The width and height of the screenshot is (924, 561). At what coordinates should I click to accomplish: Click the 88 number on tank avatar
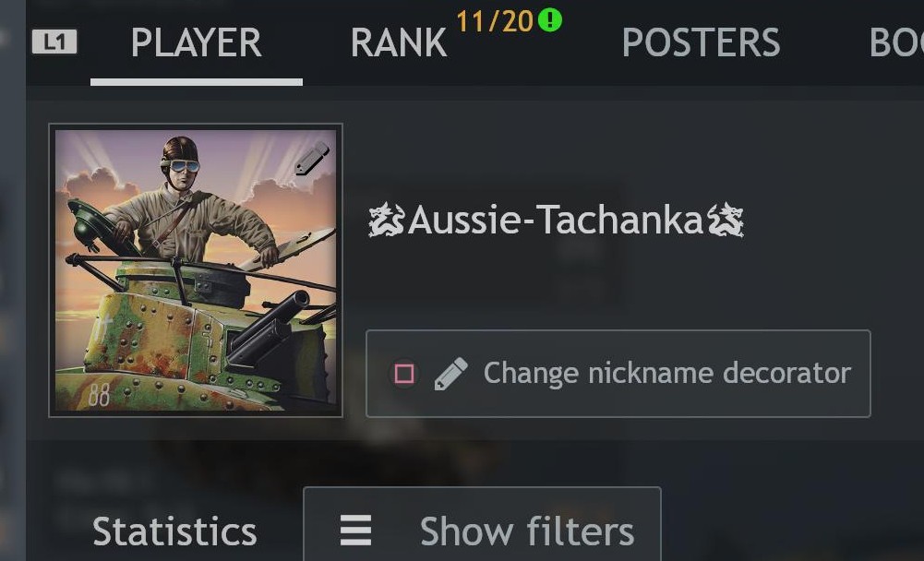[99, 395]
